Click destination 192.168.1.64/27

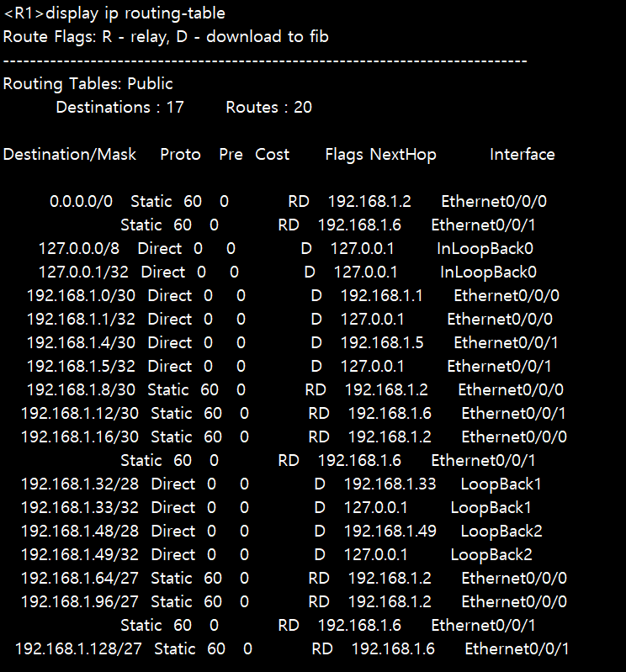point(80,579)
